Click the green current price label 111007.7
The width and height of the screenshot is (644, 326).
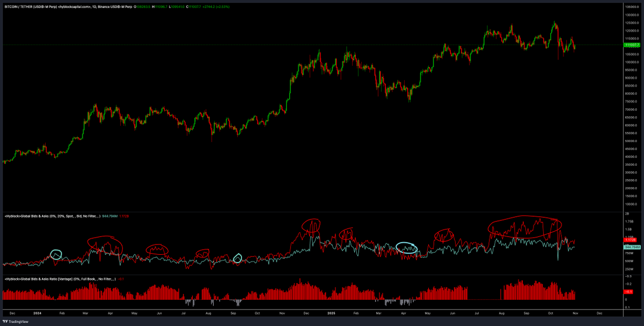click(631, 46)
